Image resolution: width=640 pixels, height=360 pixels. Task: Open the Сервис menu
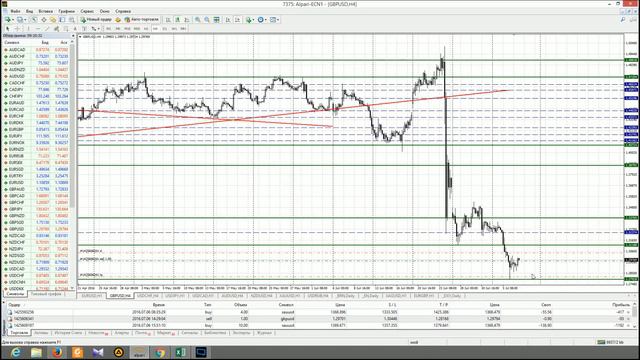coord(87,11)
